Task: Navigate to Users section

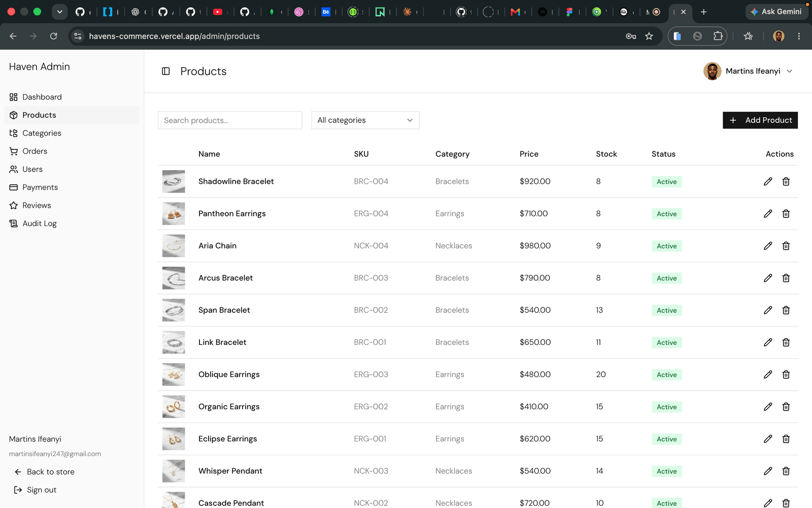Action: (72, 169)
